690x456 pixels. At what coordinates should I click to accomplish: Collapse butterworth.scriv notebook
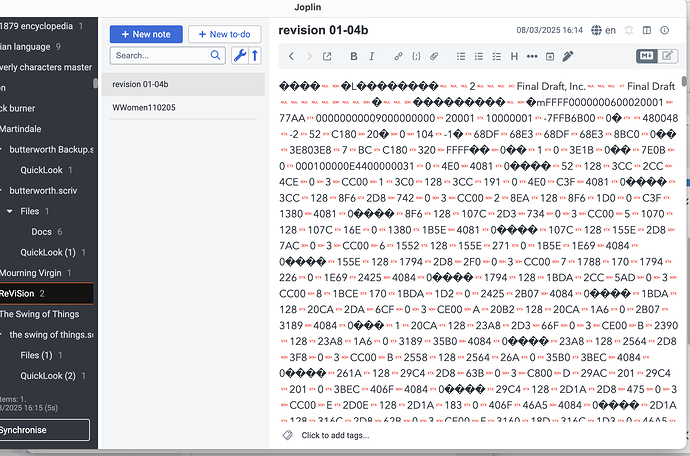pyautogui.click(x=1, y=191)
